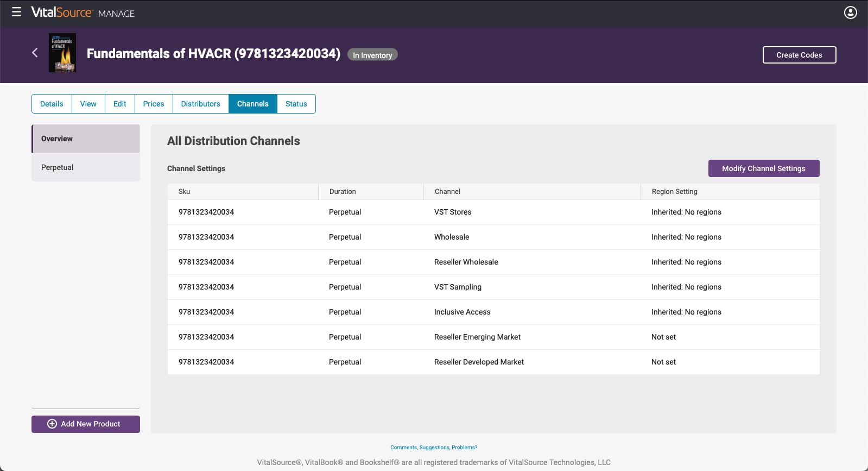Image resolution: width=868 pixels, height=471 pixels.
Task: Open the Edit tab
Action: pos(120,104)
